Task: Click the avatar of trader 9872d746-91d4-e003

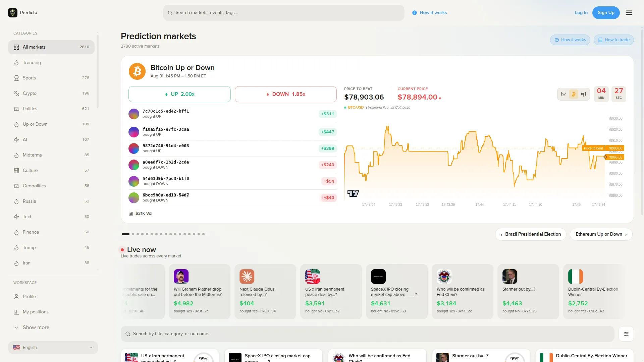Action: tap(134, 148)
